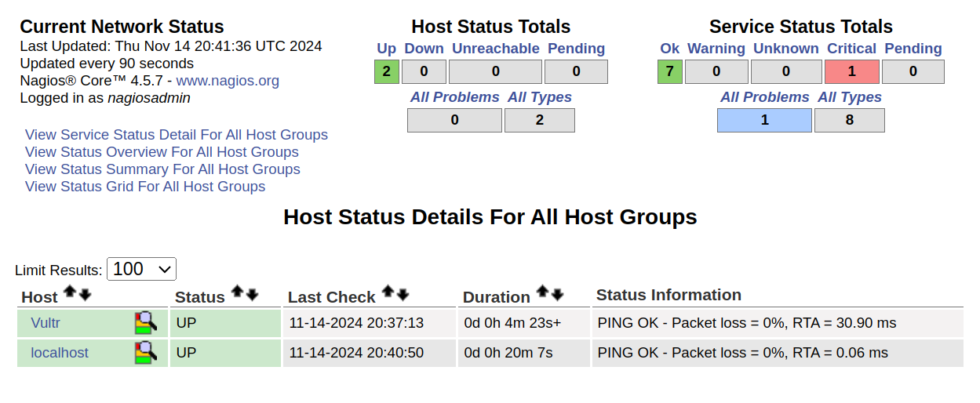Click UP status cell for Vultr
This screenshot has height=403, width=980.
[x=225, y=323]
